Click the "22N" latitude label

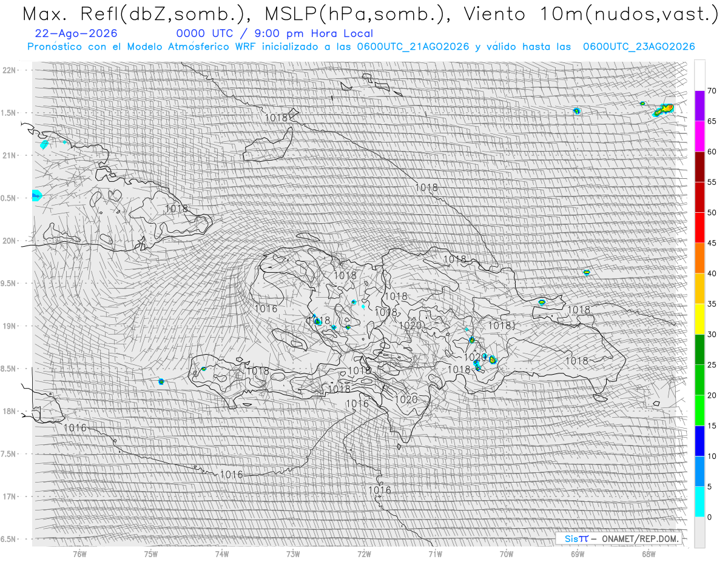coord(9,70)
